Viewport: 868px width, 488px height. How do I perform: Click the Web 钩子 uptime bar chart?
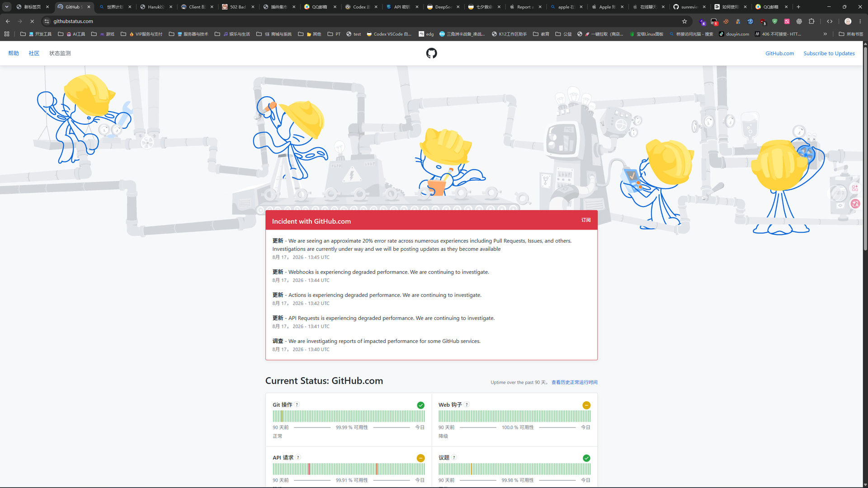(x=514, y=416)
